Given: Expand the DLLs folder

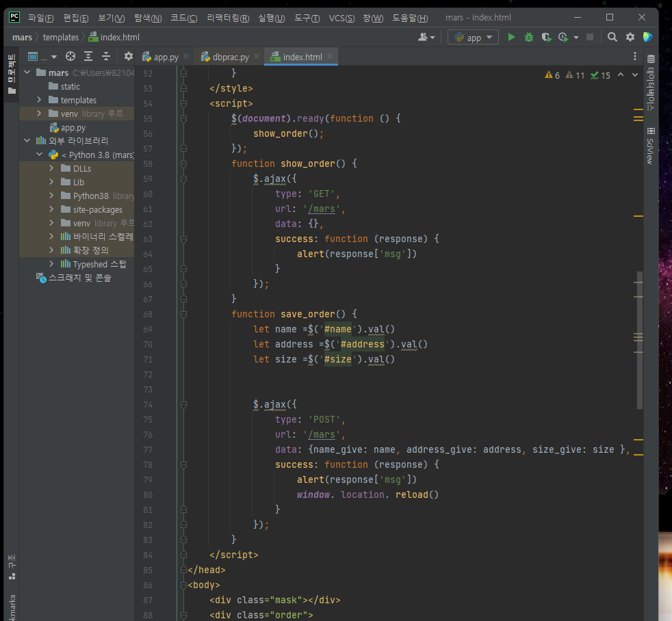Looking at the screenshot, I should tap(51, 168).
